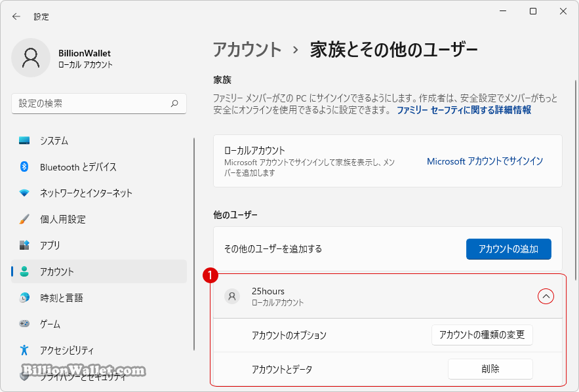Click the システム monitor icon
This screenshot has width=579, height=392.
(x=24, y=141)
